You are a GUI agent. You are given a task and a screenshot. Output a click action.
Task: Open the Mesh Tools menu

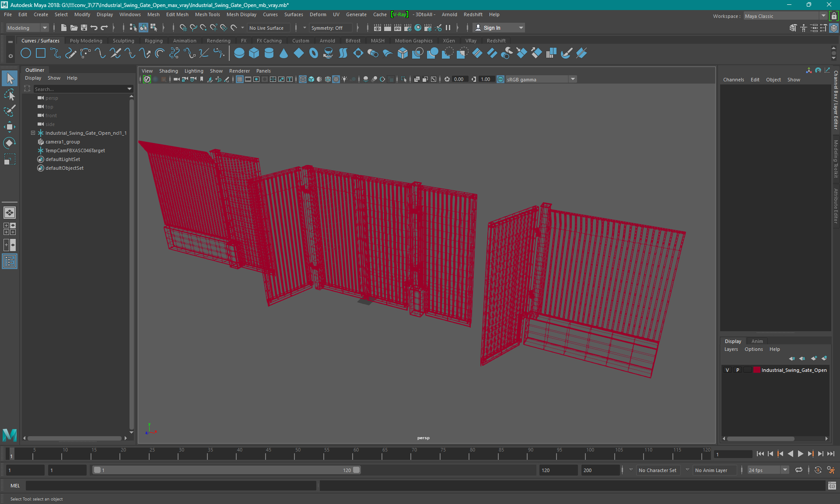click(x=207, y=14)
